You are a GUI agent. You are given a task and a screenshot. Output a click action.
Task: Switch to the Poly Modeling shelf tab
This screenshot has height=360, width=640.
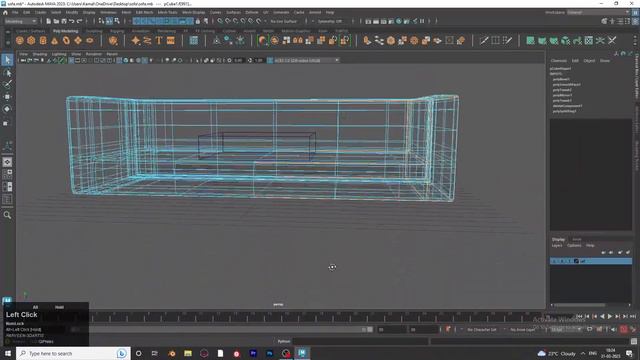click(65, 31)
